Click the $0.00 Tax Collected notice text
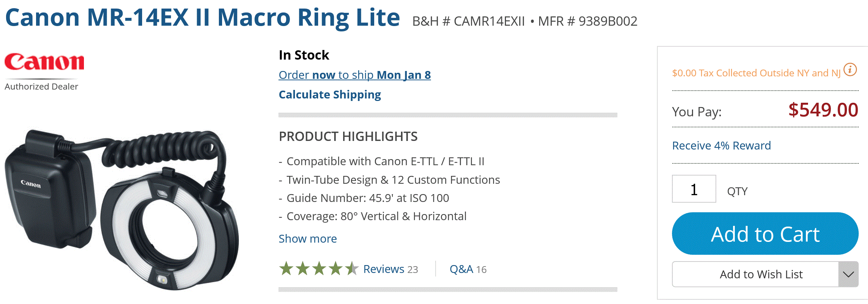 (756, 73)
